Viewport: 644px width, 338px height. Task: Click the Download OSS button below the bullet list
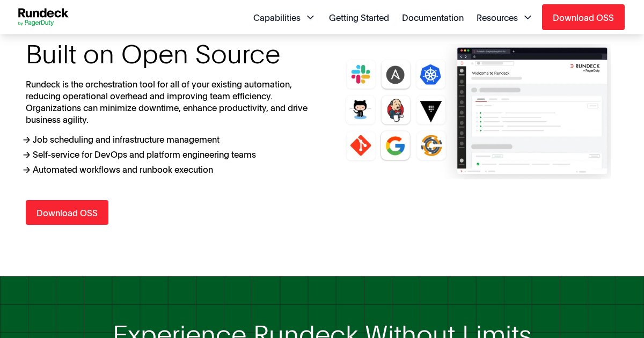tap(67, 212)
